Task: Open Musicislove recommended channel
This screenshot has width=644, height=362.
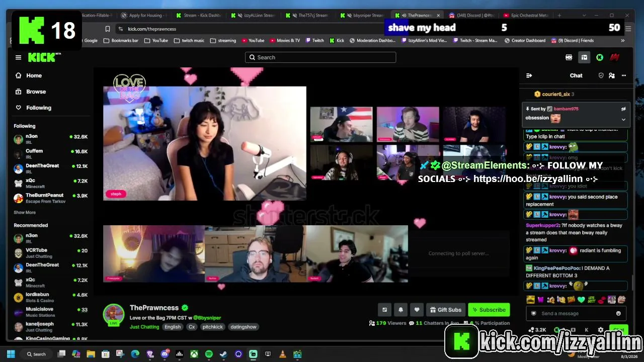Action: pos(50,312)
